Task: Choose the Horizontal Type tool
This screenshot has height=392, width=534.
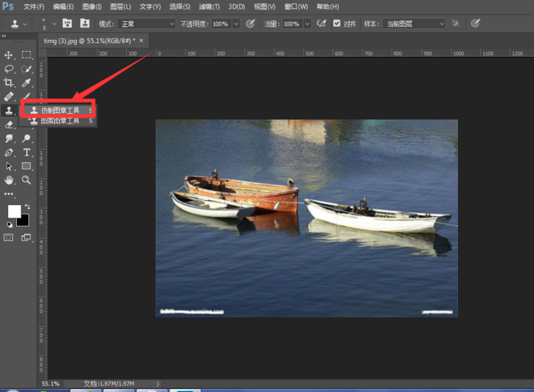Action: tap(26, 152)
